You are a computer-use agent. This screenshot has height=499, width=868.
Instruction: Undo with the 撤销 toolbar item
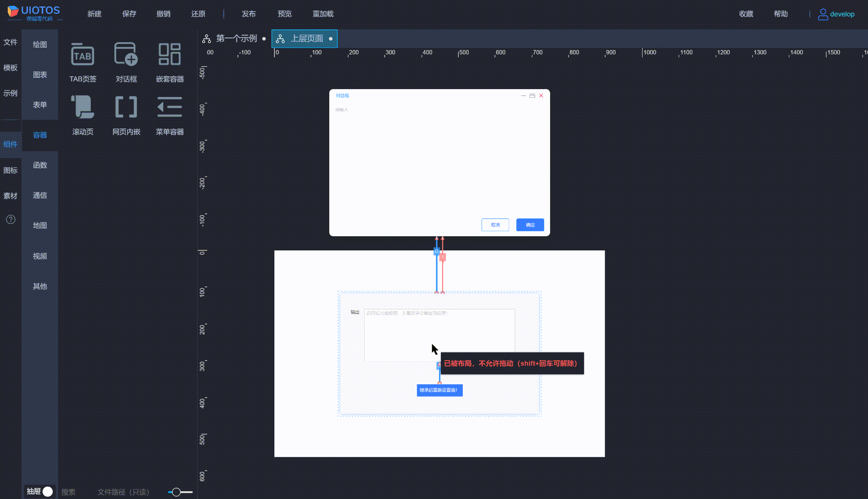pyautogui.click(x=164, y=14)
